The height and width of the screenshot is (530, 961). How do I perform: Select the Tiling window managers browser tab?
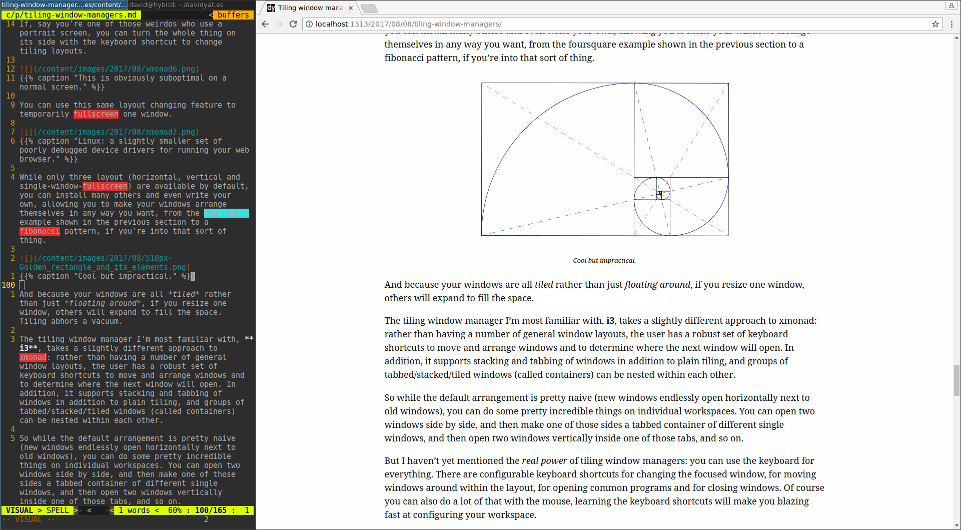pyautogui.click(x=310, y=8)
